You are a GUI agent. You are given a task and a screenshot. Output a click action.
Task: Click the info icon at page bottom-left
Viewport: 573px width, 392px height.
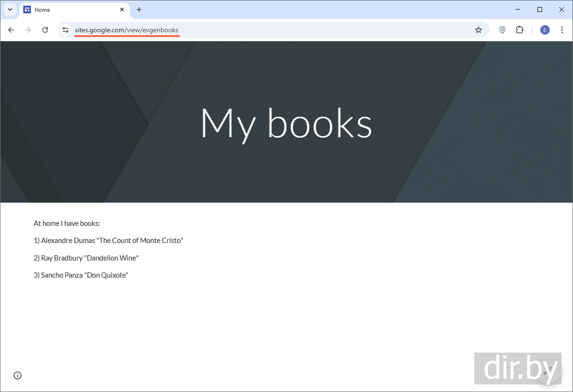(18, 375)
